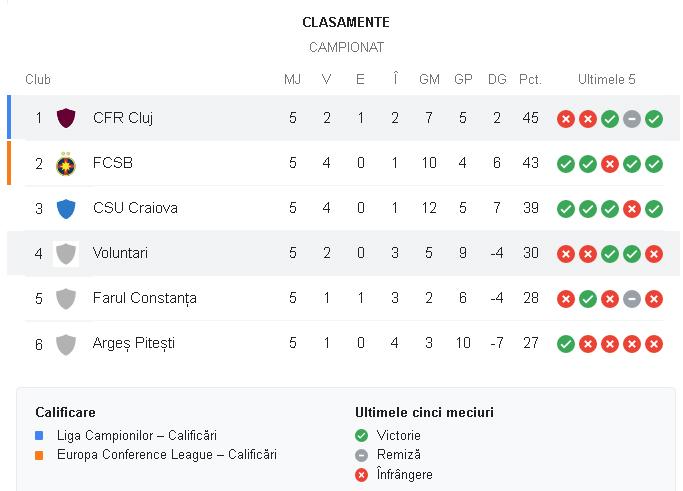Image resolution: width=683 pixels, height=491 pixels.
Task: Open the CFR Cluj team link
Action: tap(122, 118)
